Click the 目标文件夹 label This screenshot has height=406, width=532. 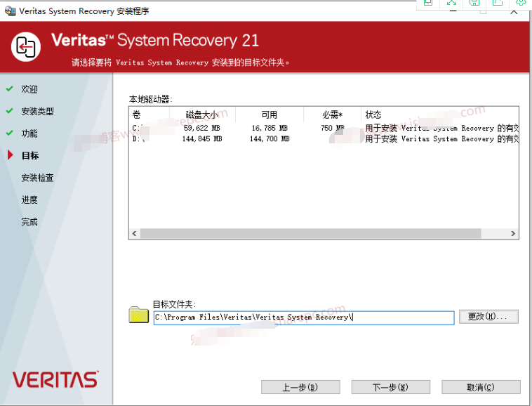(174, 304)
